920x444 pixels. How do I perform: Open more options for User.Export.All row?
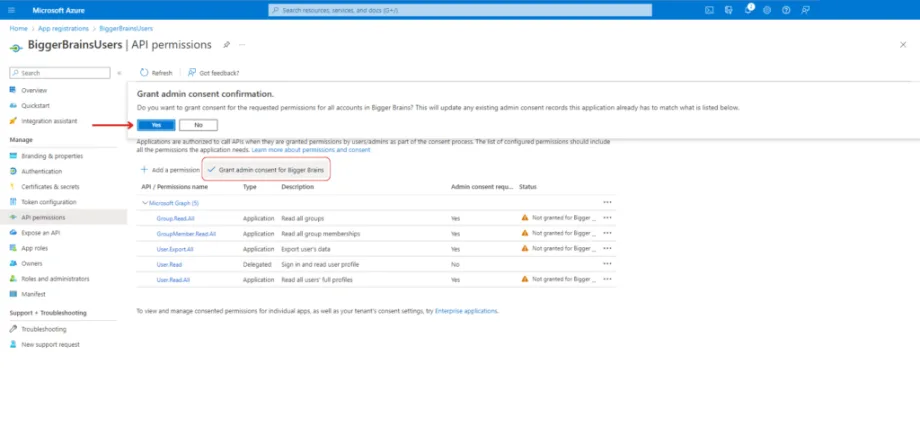[x=607, y=248]
